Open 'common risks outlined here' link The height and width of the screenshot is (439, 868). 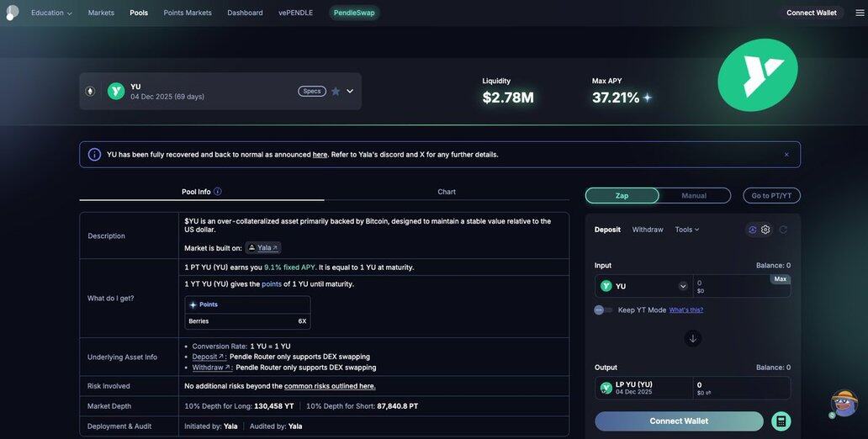330,386
